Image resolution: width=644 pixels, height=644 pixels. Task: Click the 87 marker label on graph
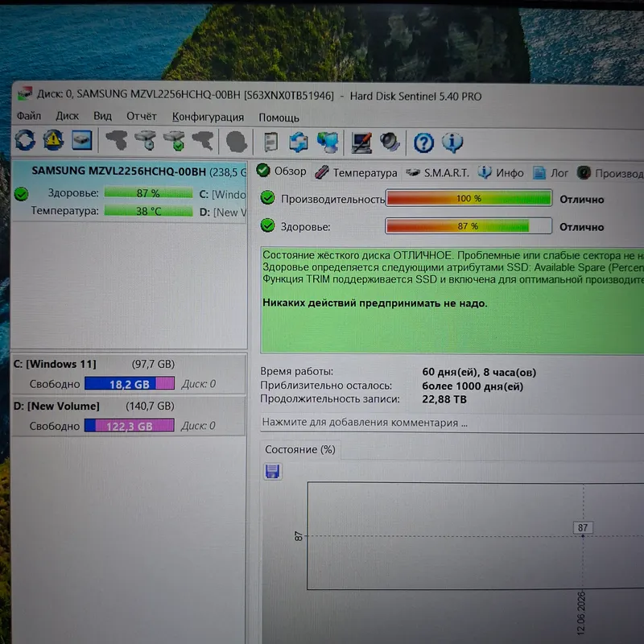pyautogui.click(x=583, y=527)
